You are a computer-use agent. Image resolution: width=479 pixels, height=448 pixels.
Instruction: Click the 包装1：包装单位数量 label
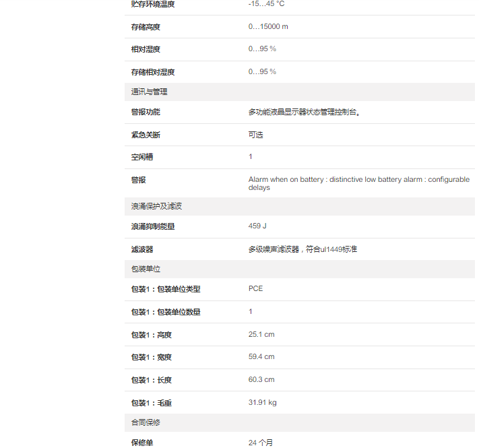pyautogui.click(x=166, y=312)
